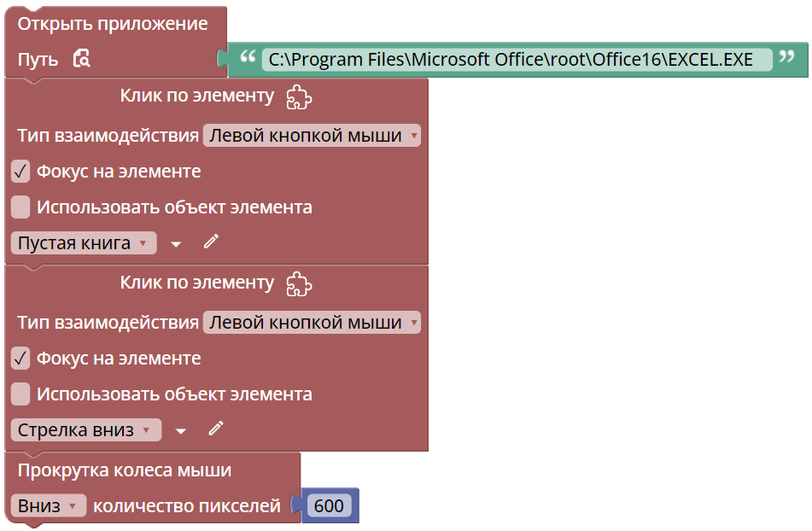Open the Стрелка вниз element dropdown
Viewport: 812px width, 531px height.
pos(85,429)
